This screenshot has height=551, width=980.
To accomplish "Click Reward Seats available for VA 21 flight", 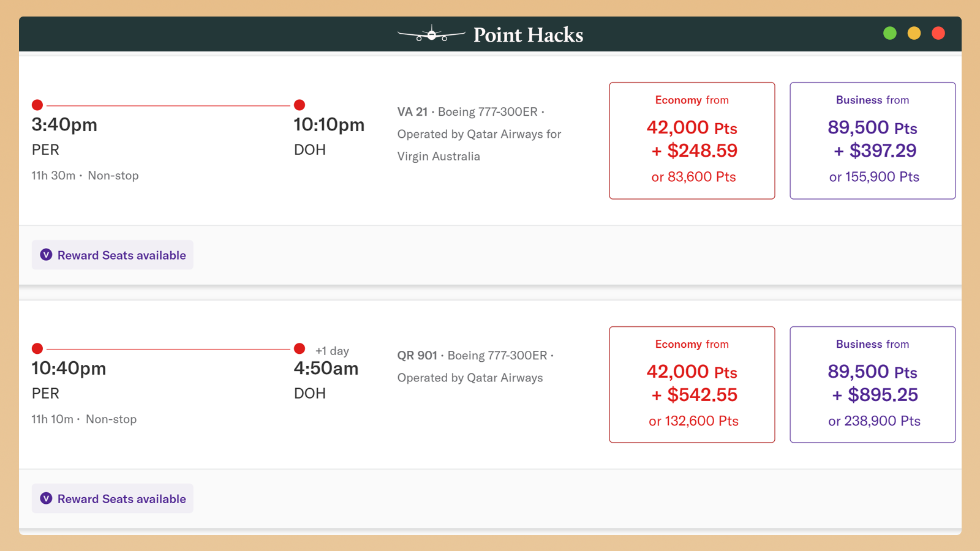I will (121, 255).
